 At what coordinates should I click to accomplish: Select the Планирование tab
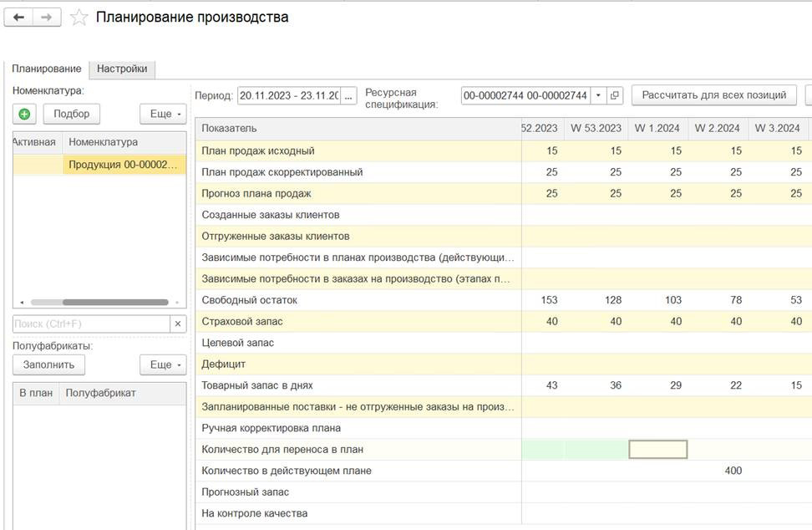pyautogui.click(x=47, y=69)
